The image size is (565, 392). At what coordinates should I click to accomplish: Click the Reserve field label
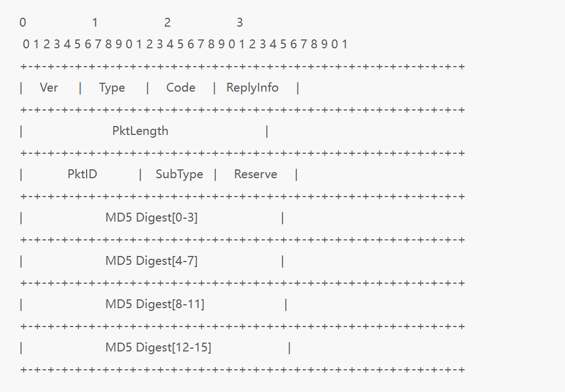pos(255,174)
